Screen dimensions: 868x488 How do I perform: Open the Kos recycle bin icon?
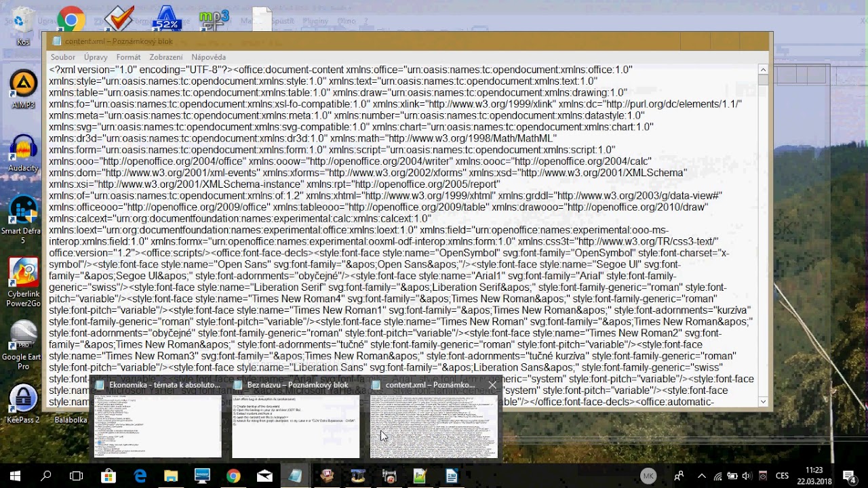(x=23, y=26)
